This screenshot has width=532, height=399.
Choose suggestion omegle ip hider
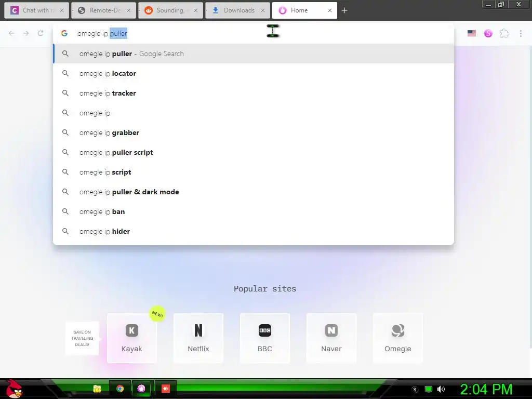click(x=254, y=231)
